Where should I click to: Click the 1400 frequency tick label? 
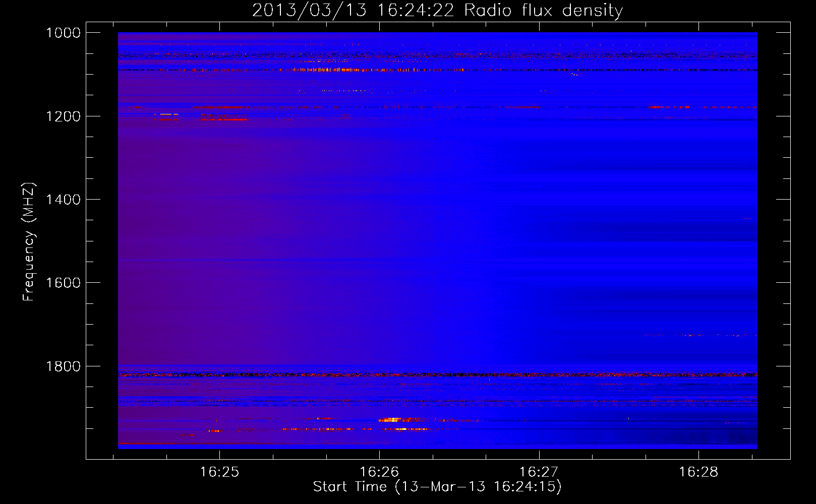(63, 200)
